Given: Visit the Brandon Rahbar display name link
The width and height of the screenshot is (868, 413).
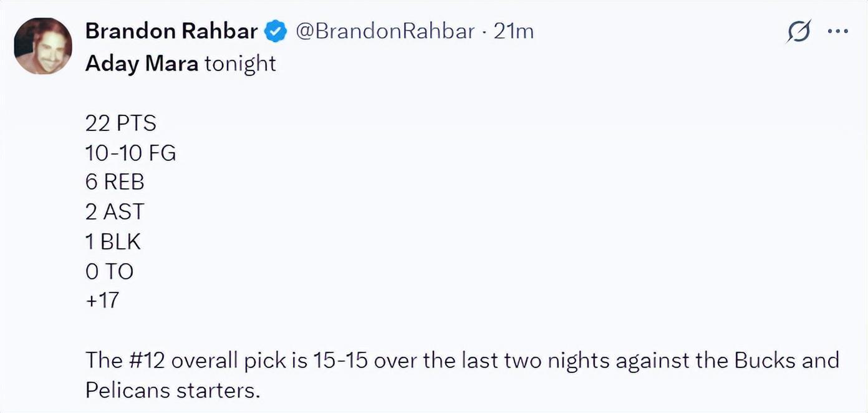Looking at the screenshot, I should pos(171,31).
